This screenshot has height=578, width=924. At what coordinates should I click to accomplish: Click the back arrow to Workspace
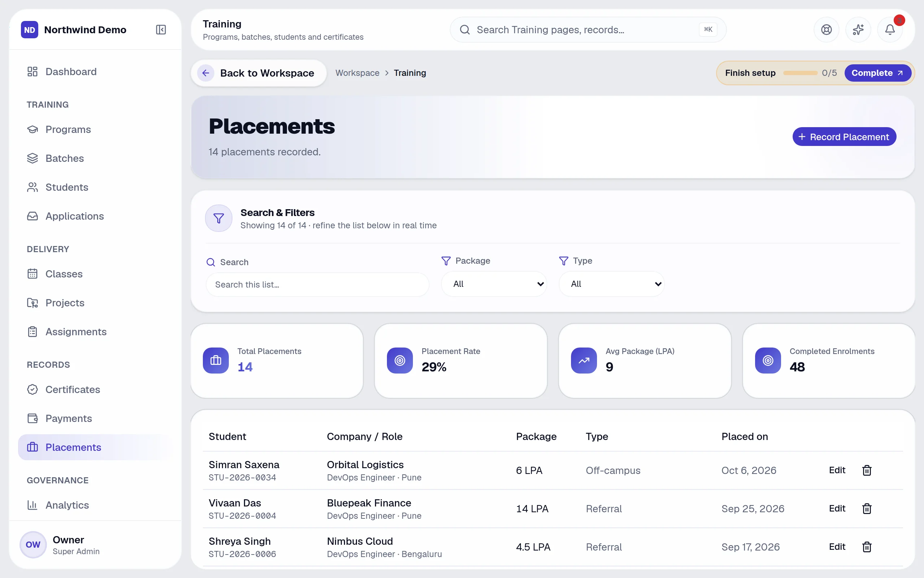[x=206, y=73]
